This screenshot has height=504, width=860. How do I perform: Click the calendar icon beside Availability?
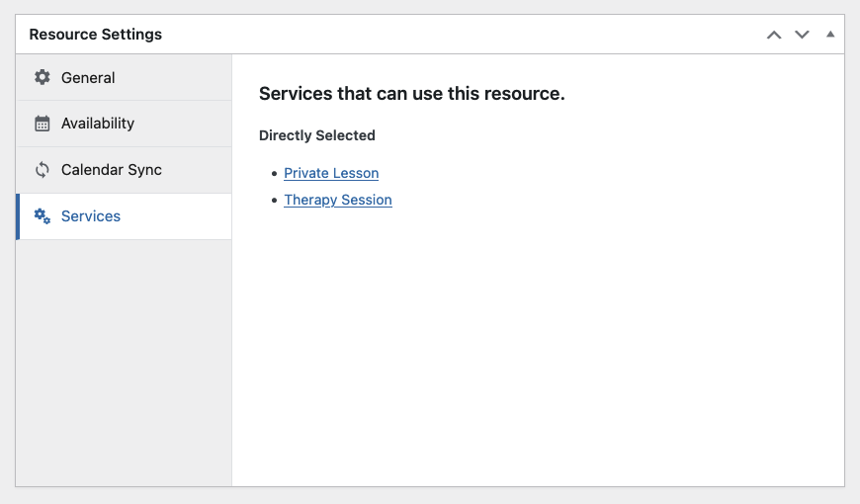tap(43, 124)
